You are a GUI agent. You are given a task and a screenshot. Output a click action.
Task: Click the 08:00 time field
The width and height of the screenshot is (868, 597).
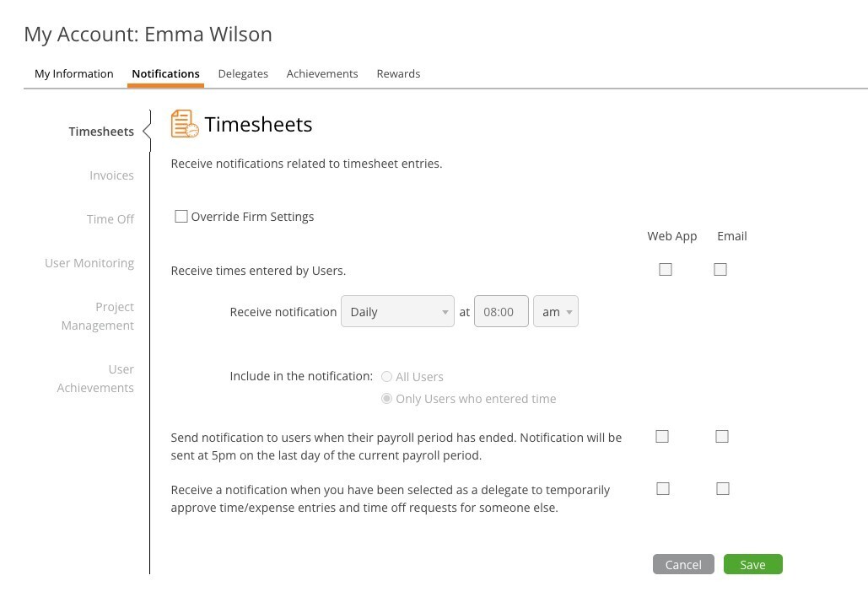[x=501, y=311]
